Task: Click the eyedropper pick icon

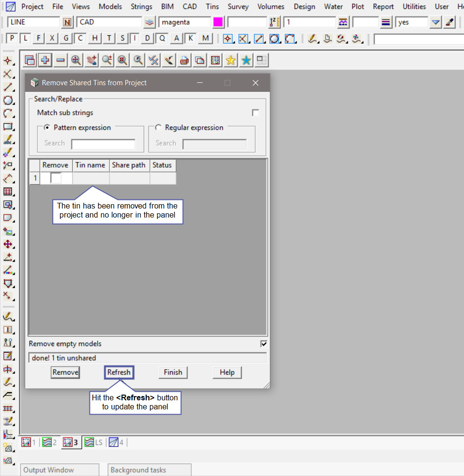Action: click(449, 22)
